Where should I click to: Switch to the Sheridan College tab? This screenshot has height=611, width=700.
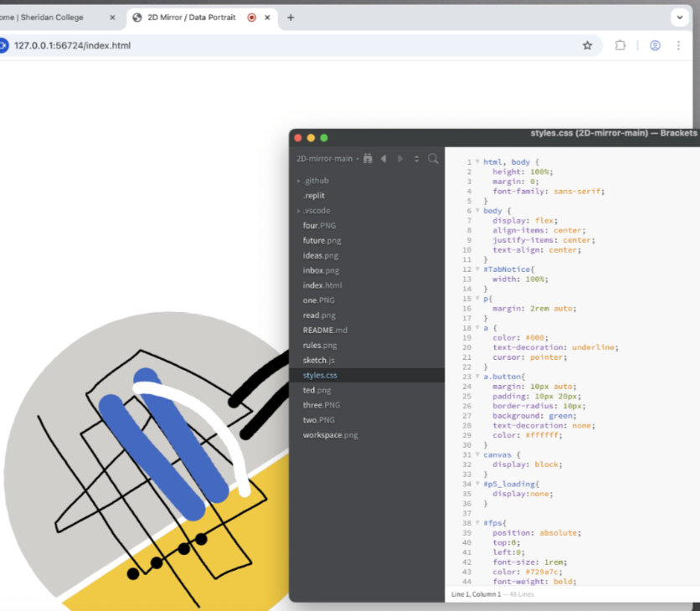coord(50,17)
